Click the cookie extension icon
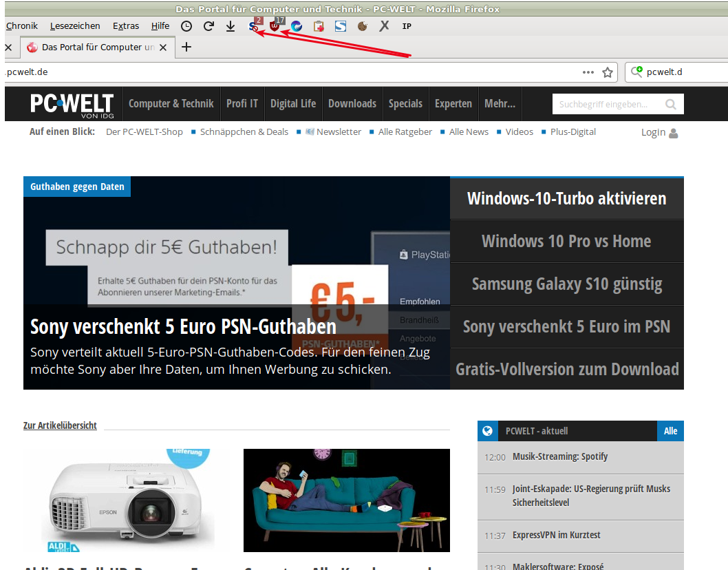This screenshot has width=728, height=570. pyautogui.click(x=363, y=26)
